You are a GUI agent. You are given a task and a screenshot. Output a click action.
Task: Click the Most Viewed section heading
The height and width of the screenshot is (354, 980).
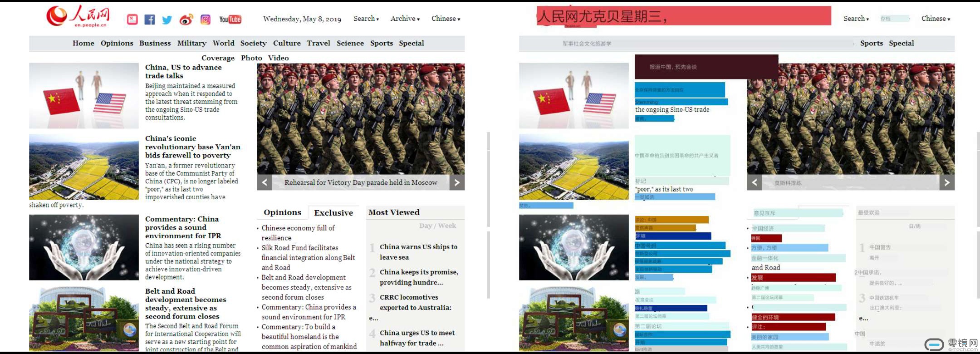[x=394, y=212]
